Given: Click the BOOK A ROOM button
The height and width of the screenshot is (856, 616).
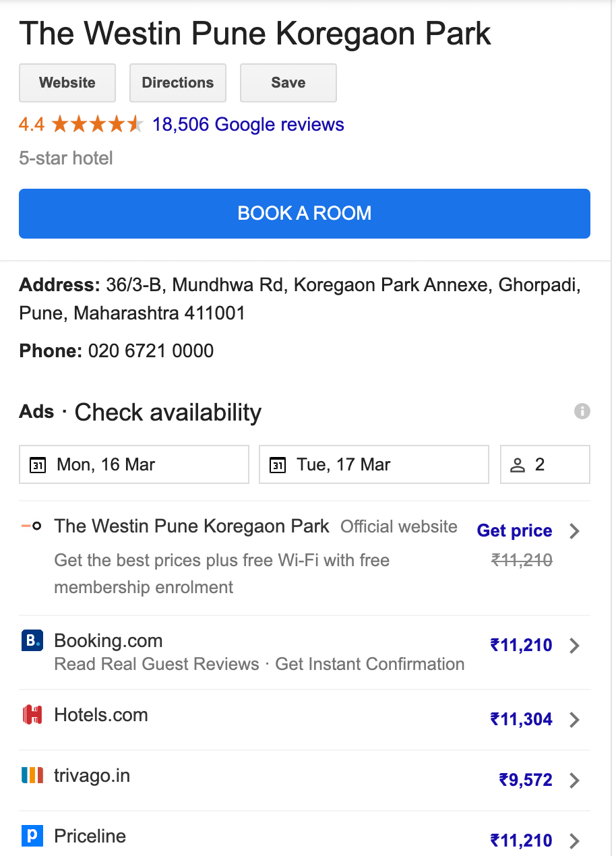Looking at the screenshot, I should pos(305,214).
